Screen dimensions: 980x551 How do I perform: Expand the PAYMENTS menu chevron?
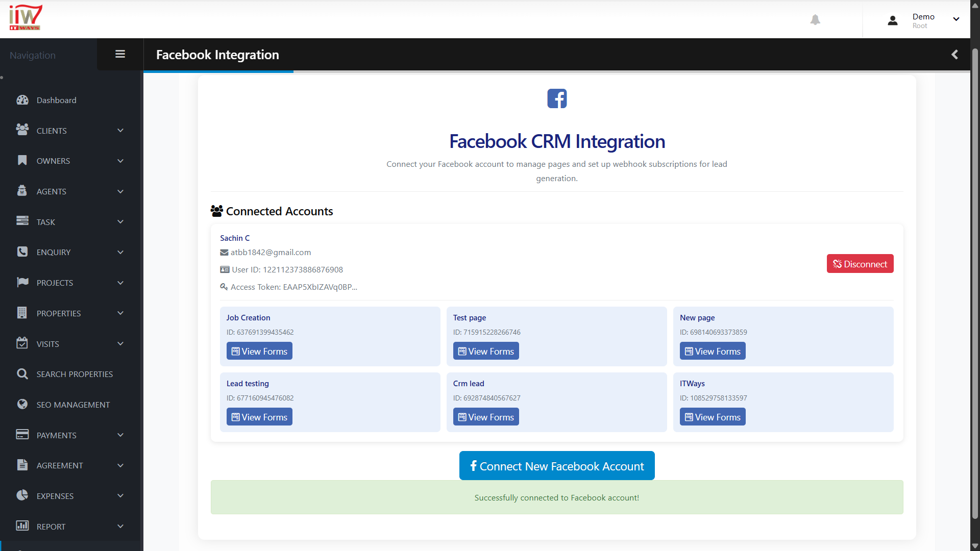point(120,435)
